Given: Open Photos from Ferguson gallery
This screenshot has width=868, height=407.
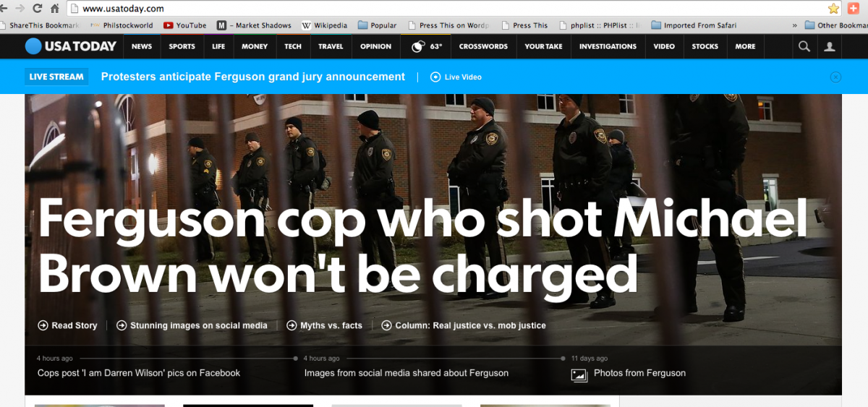Looking at the screenshot, I should point(639,373).
